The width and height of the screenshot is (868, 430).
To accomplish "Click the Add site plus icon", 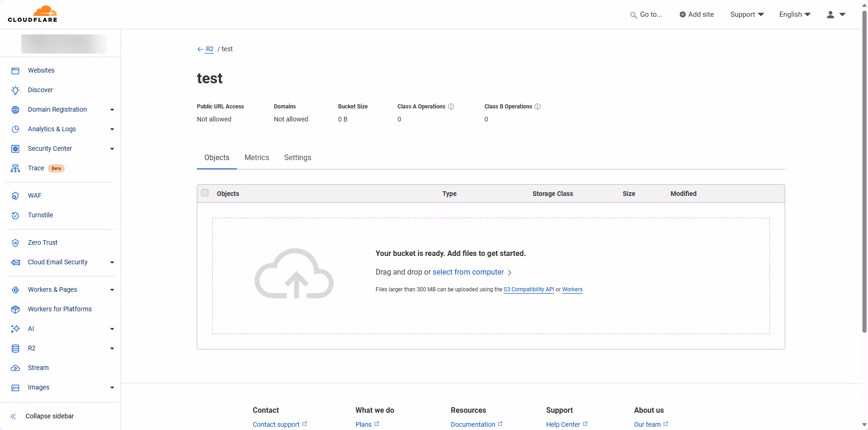I will [683, 14].
